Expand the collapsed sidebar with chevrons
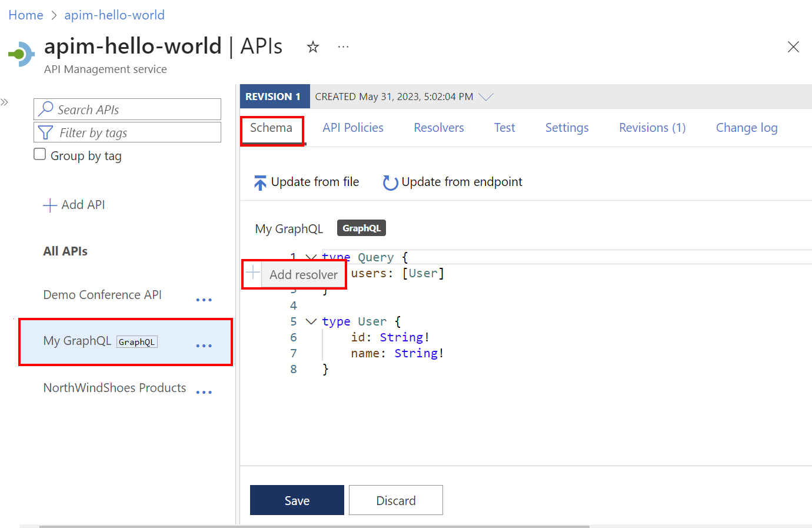812x528 pixels. 5,102
